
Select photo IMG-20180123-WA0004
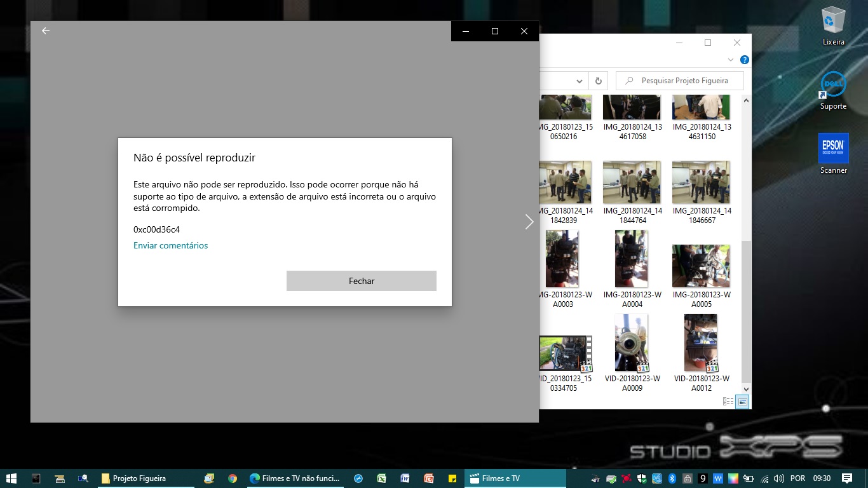632,269
